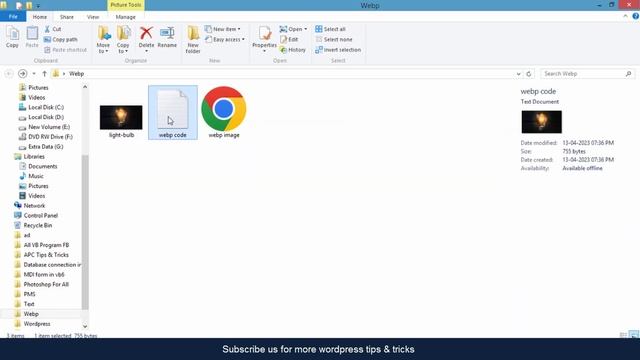Click the navigation pane scrollbar down arrow

[x=85, y=326]
